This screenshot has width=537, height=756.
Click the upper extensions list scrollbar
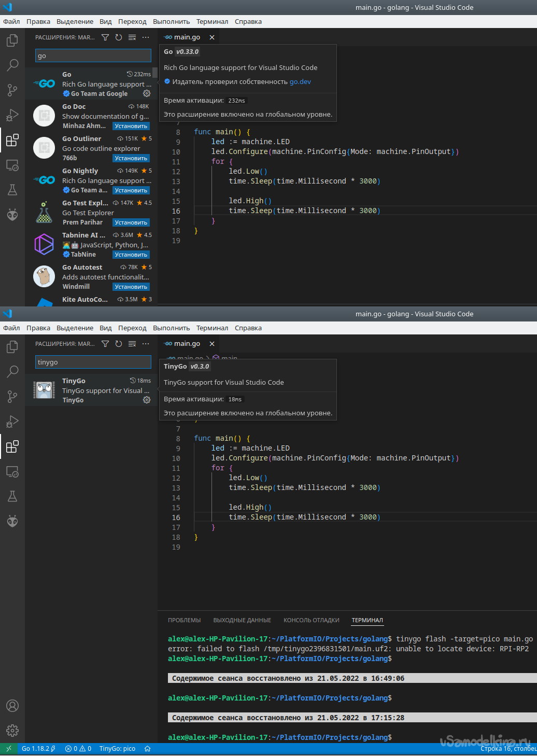[154, 72]
